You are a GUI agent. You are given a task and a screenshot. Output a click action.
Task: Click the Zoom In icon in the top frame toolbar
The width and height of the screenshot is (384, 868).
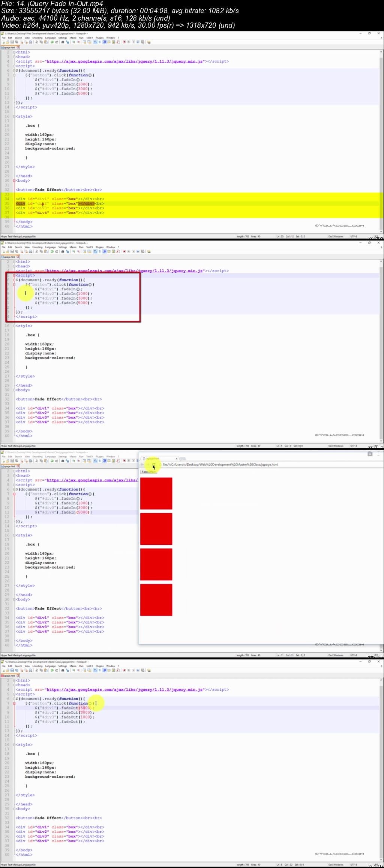(x=73, y=42)
